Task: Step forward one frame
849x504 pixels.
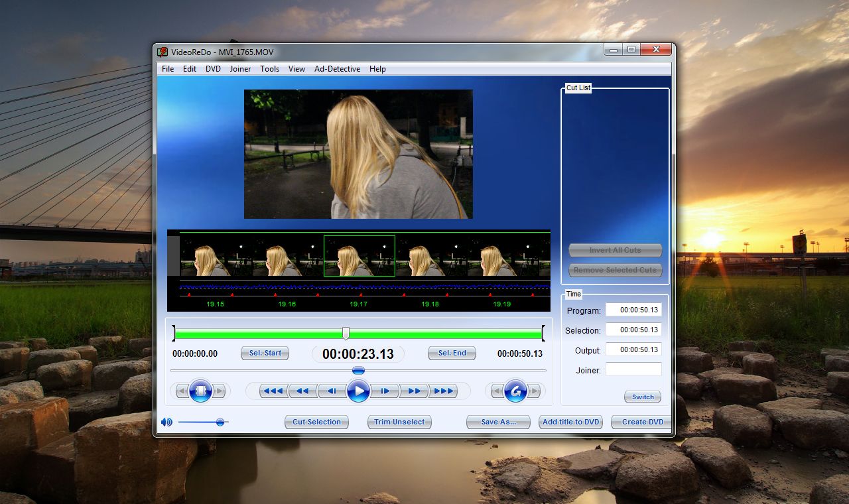Action: coord(385,391)
